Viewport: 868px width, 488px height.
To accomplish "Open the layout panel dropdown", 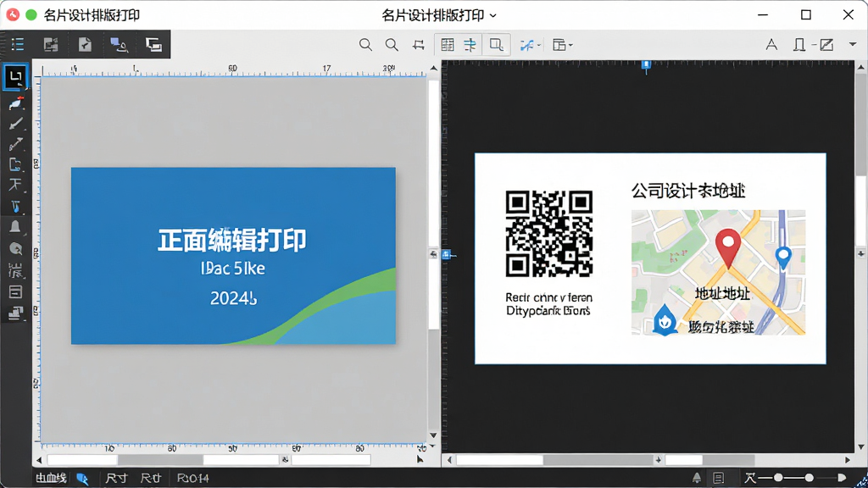I will pos(562,45).
